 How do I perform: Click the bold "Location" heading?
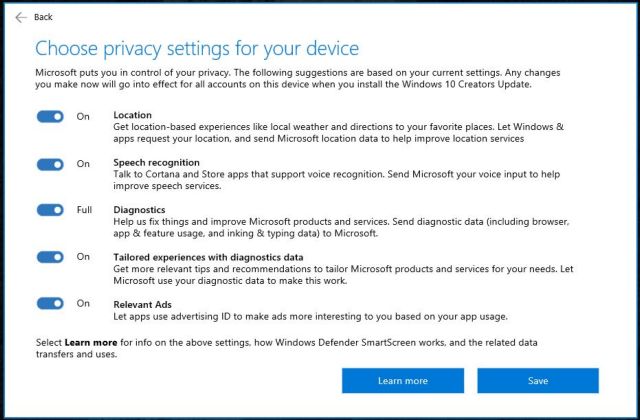click(133, 116)
